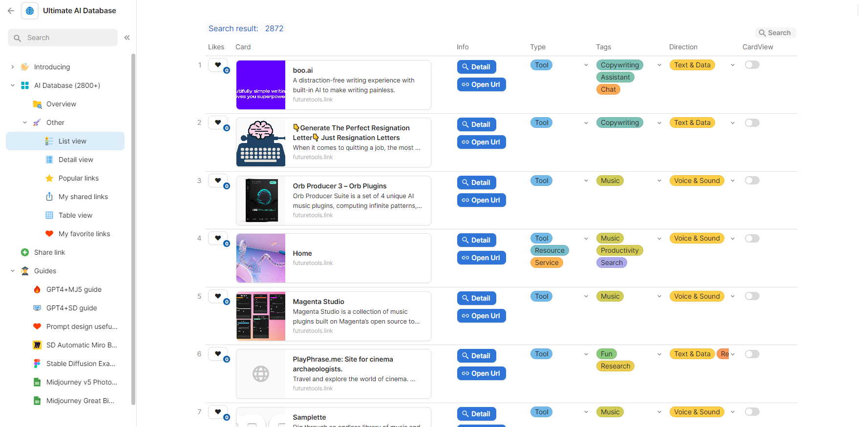Toggle CardView switch for Samplette

pyautogui.click(x=752, y=412)
